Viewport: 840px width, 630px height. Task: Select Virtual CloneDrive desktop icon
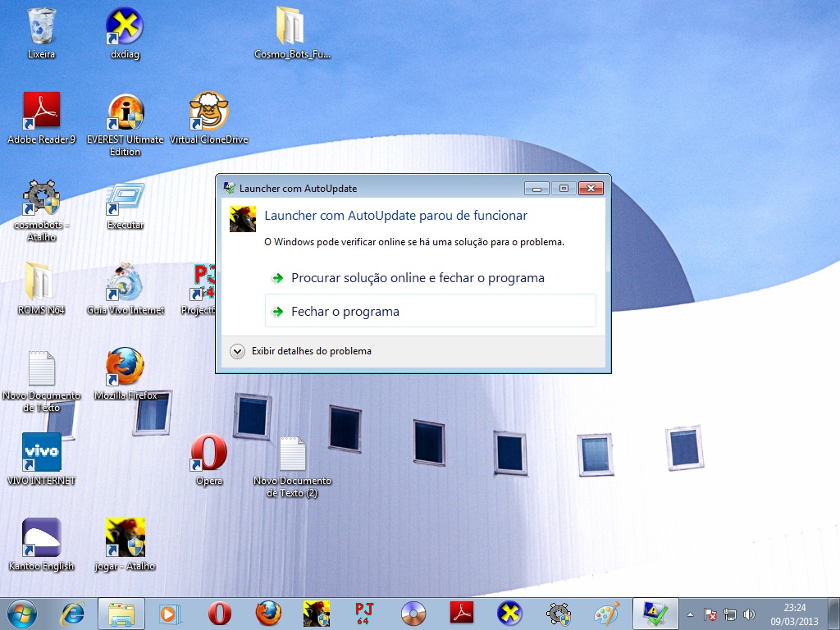click(208, 113)
